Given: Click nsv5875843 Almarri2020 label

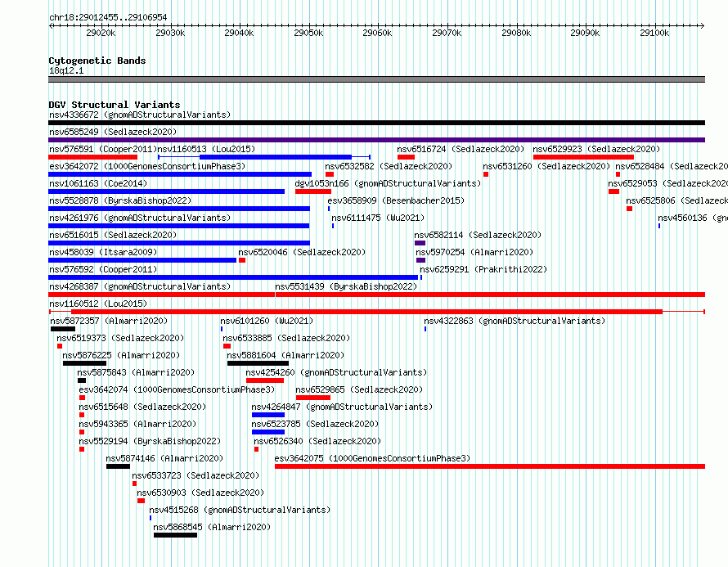Looking at the screenshot, I should pyautogui.click(x=136, y=372).
